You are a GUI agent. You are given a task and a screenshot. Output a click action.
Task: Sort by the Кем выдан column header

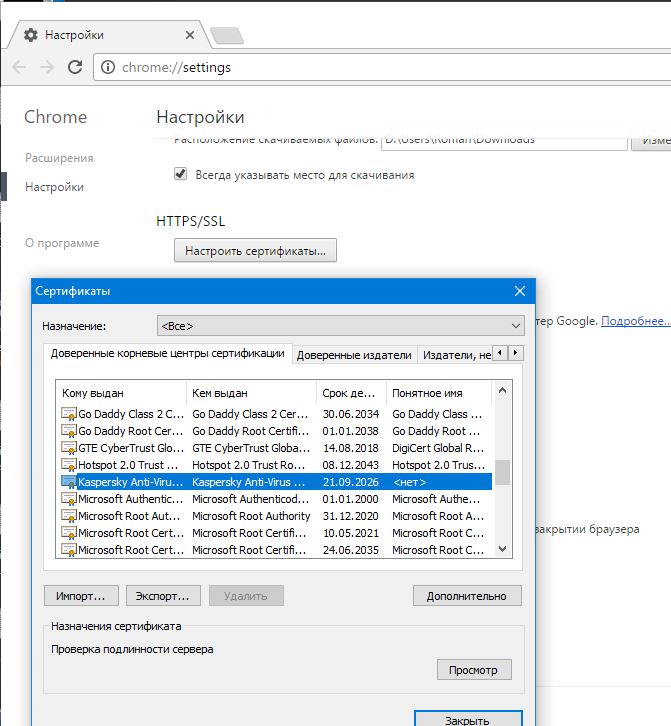[250, 393]
